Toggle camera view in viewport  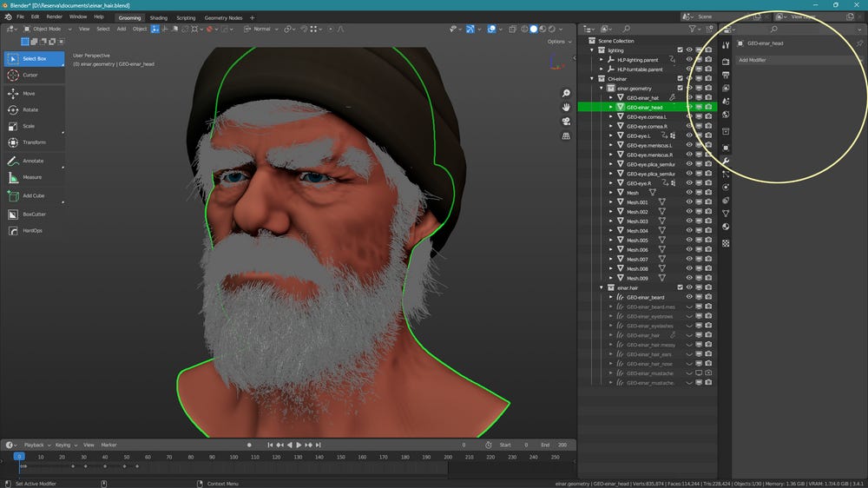tap(566, 121)
